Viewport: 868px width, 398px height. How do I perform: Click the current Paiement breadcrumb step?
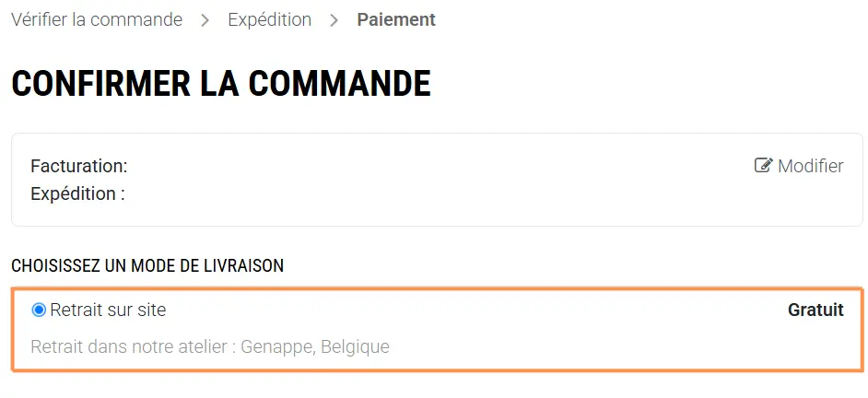396,19
